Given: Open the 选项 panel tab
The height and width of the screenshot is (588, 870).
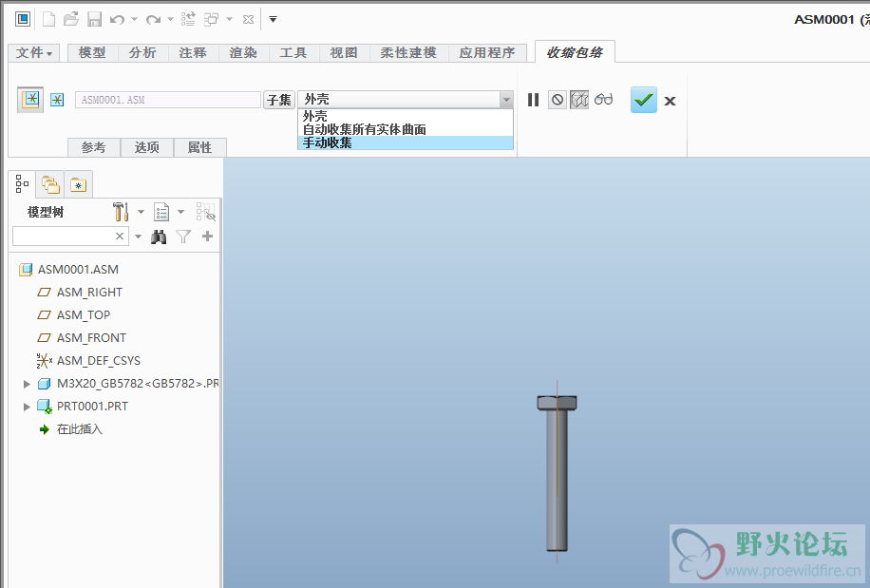Looking at the screenshot, I should click(x=146, y=147).
